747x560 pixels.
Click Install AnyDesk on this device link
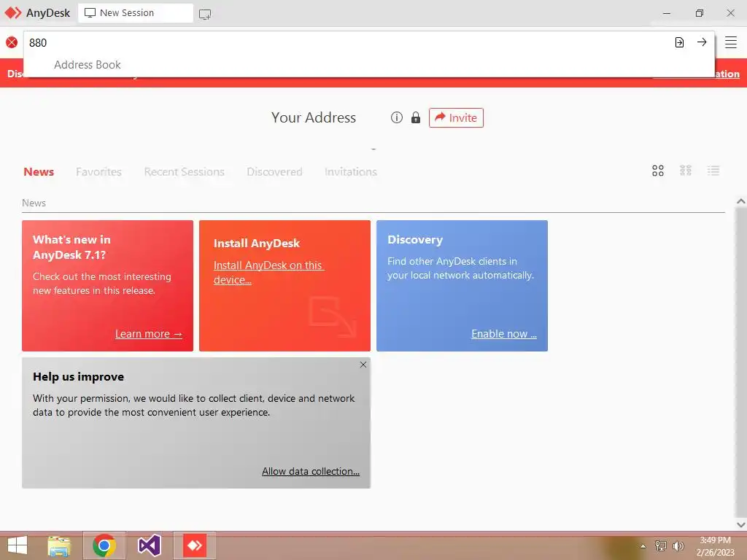click(x=268, y=273)
